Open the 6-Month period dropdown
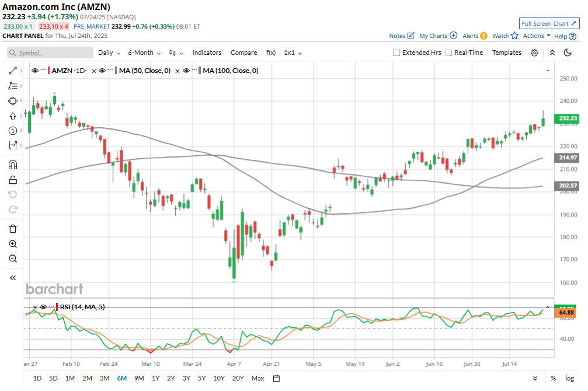The image size is (588, 391). coord(144,53)
